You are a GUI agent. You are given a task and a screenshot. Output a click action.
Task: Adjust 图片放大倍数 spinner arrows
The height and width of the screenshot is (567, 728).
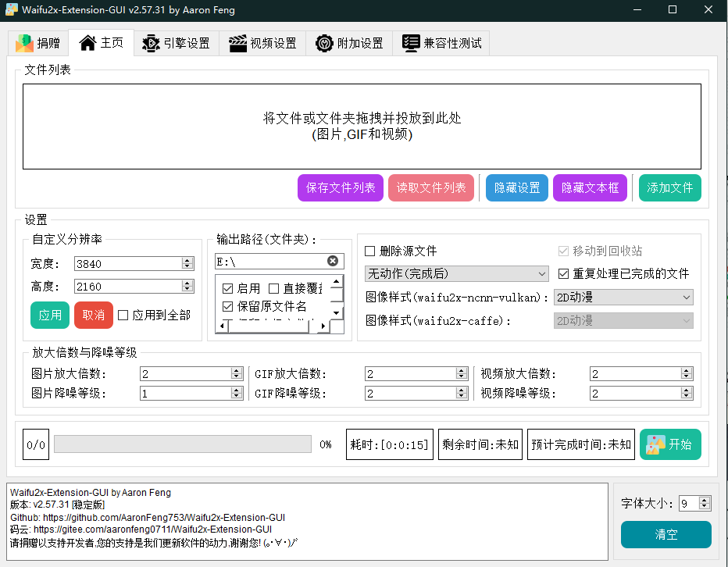[237, 373]
